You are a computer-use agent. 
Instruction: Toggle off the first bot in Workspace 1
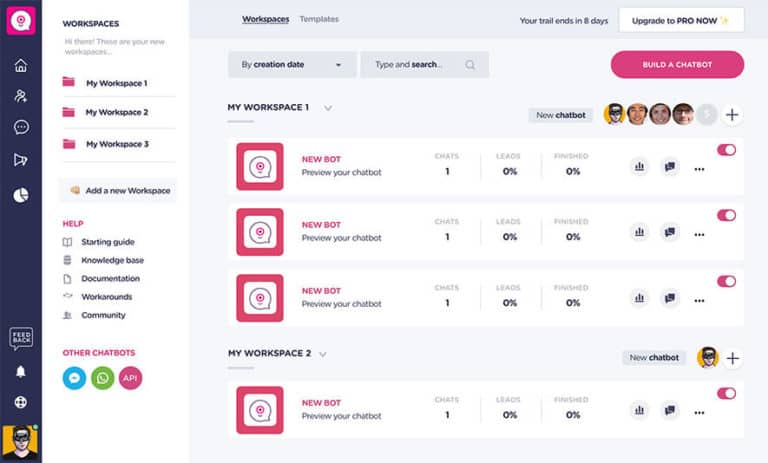(726, 150)
